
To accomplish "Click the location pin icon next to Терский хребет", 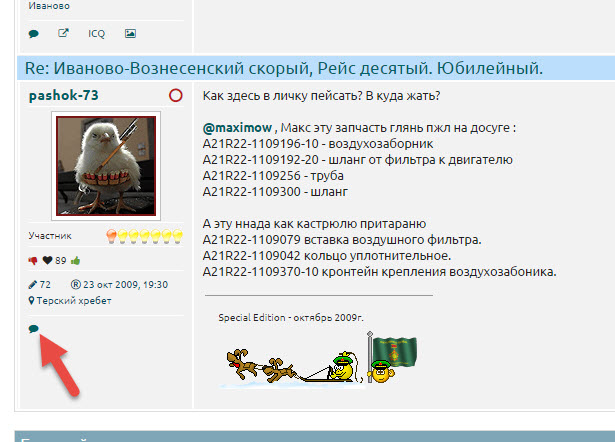I will pyautogui.click(x=33, y=300).
